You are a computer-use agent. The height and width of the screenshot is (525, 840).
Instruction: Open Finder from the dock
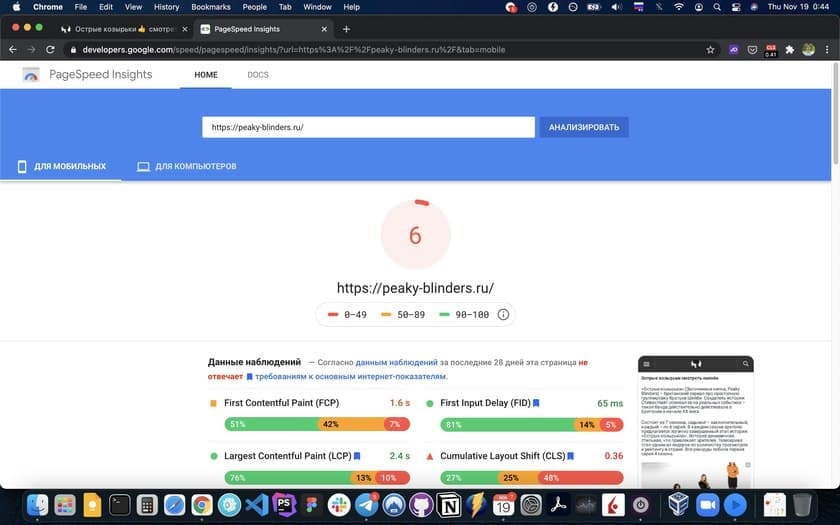coord(38,505)
